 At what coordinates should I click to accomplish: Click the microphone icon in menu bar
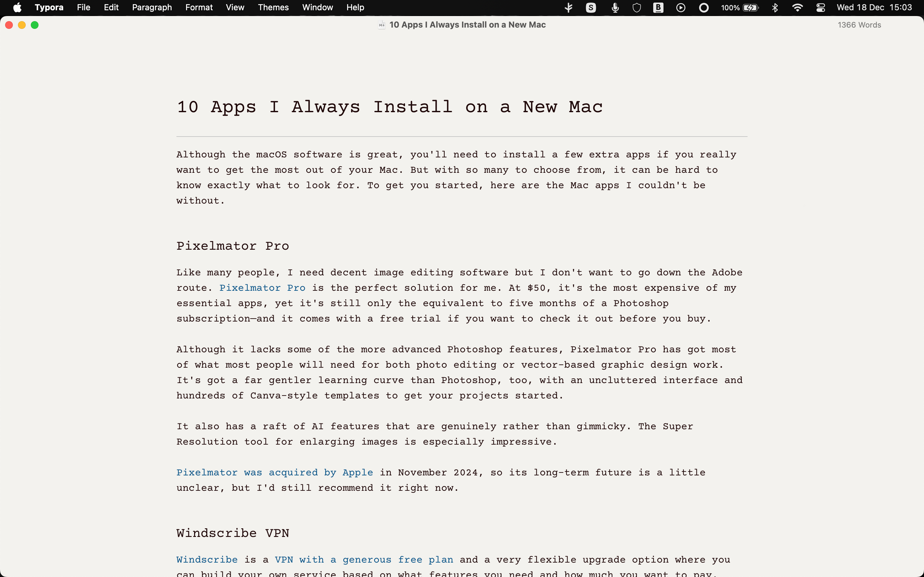point(615,7)
